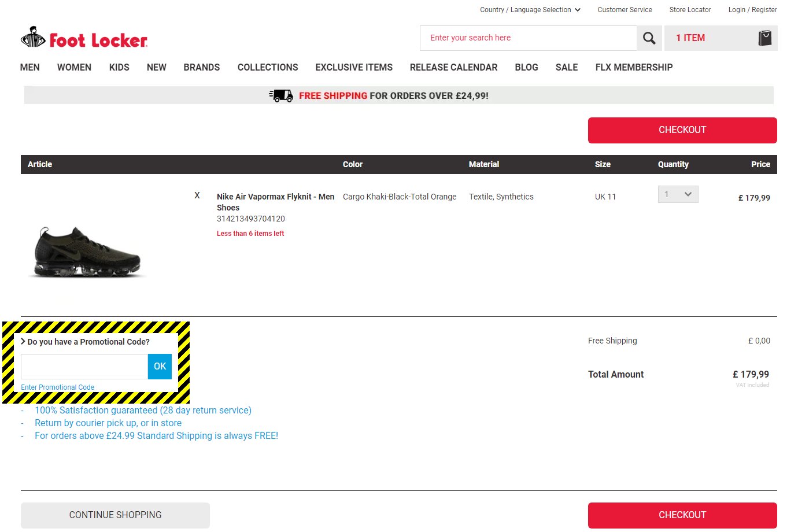Open the shopping bag icon
This screenshot has height=532, width=798.
pyautogui.click(x=764, y=38)
